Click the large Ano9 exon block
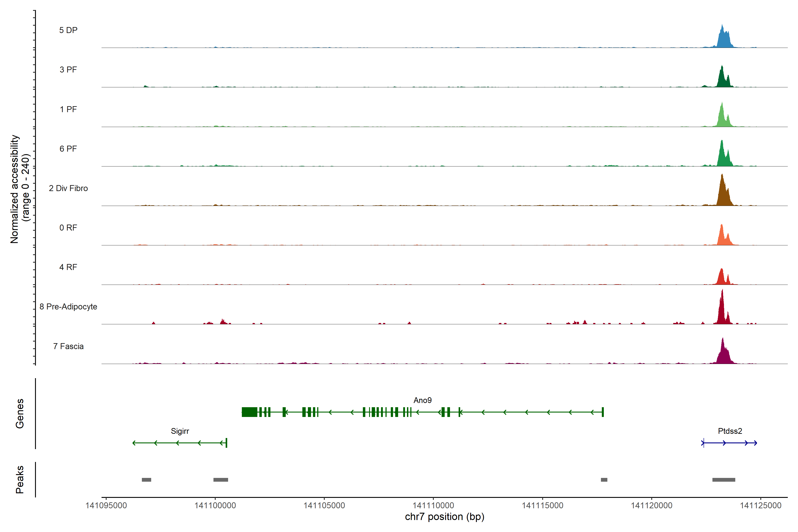798x532 pixels. (x=250, y=412)
